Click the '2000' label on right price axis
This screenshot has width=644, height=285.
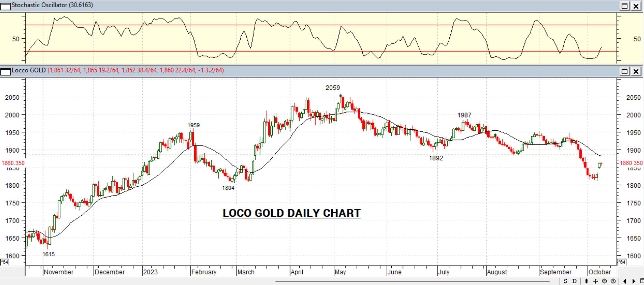point(634,115)
